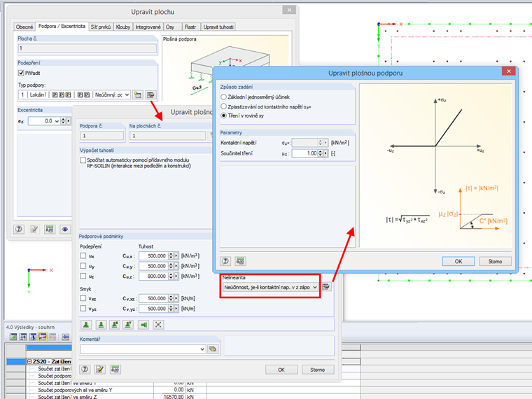Click the green wall support preset icon

(x=144, y=325)
